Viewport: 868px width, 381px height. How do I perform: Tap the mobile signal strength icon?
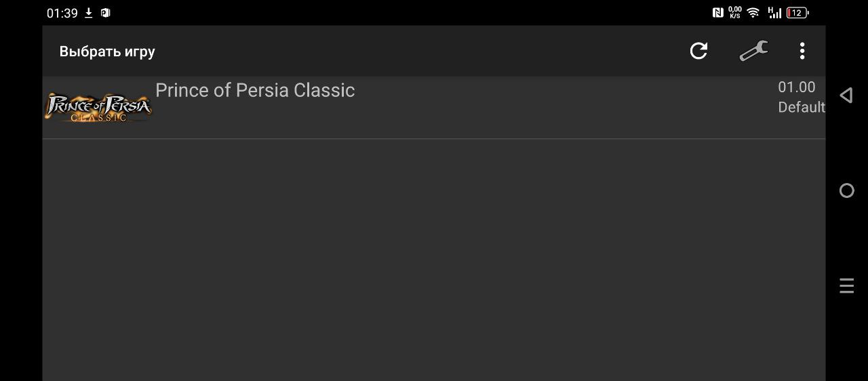(x=774, y=13)
